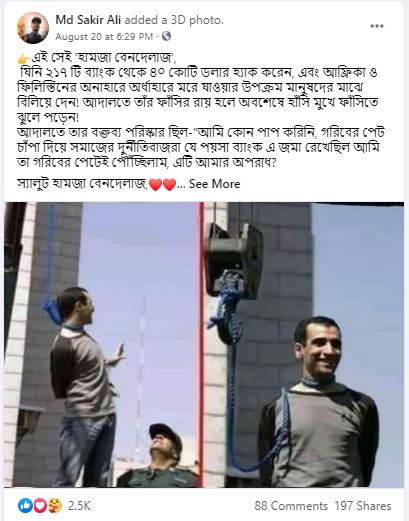Open the three-dot post options menu
The height and width of the screenshot is (521, 409).
coord(377,26)
